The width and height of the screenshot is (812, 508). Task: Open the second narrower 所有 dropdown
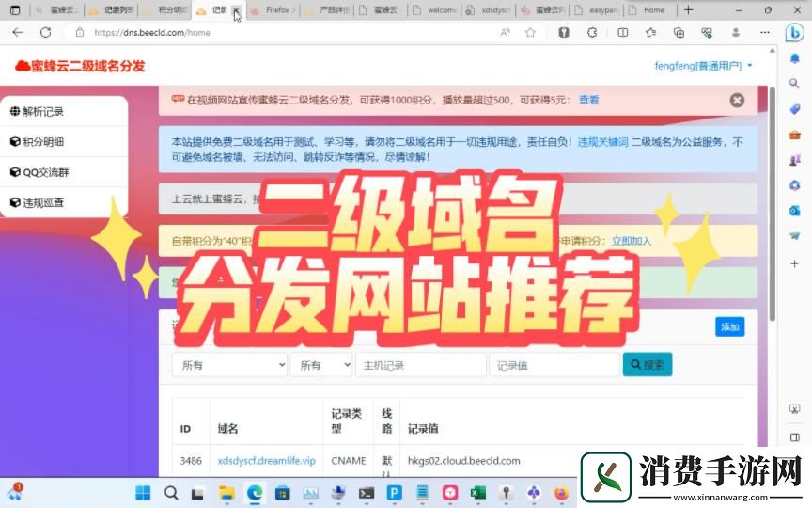pyautogui.click(x=321, y=365)
